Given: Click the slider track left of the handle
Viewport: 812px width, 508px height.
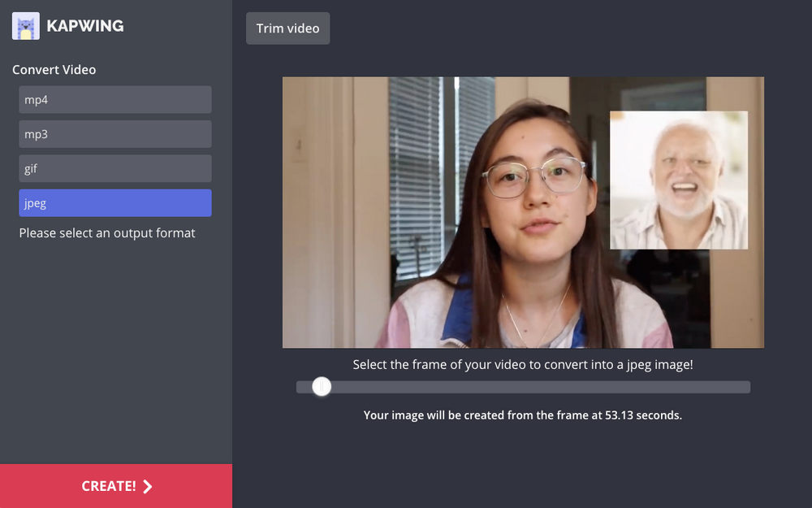Looking at the screenshot, I should [304, 387].
